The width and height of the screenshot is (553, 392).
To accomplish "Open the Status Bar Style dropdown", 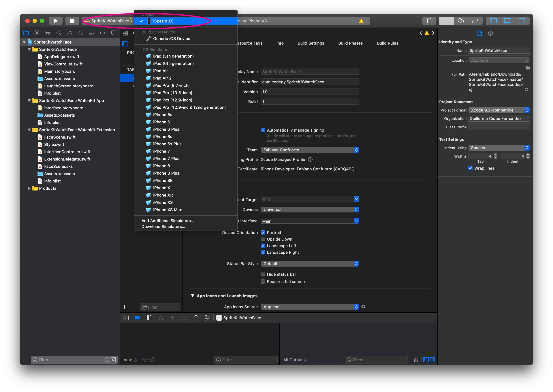I will point(310,264).
